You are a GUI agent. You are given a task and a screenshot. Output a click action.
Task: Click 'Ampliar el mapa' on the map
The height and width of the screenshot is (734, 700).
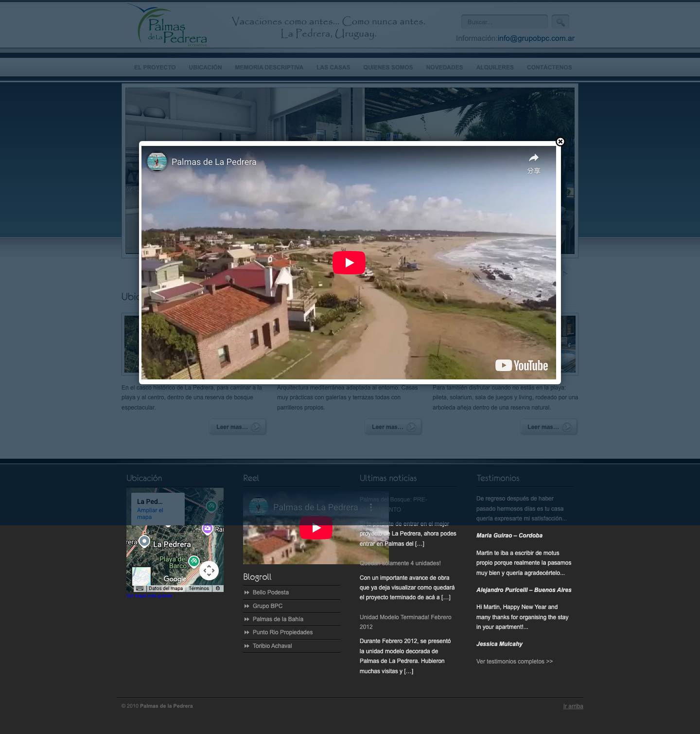150,514
